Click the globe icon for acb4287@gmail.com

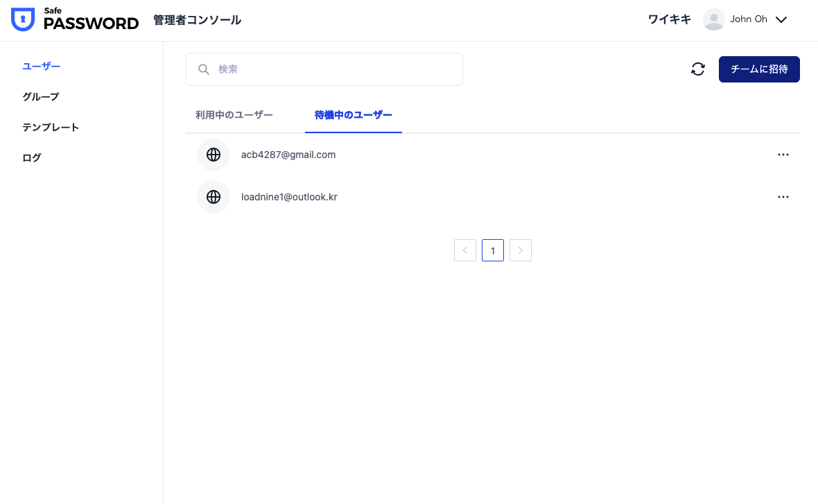click(x=214, y=155)
